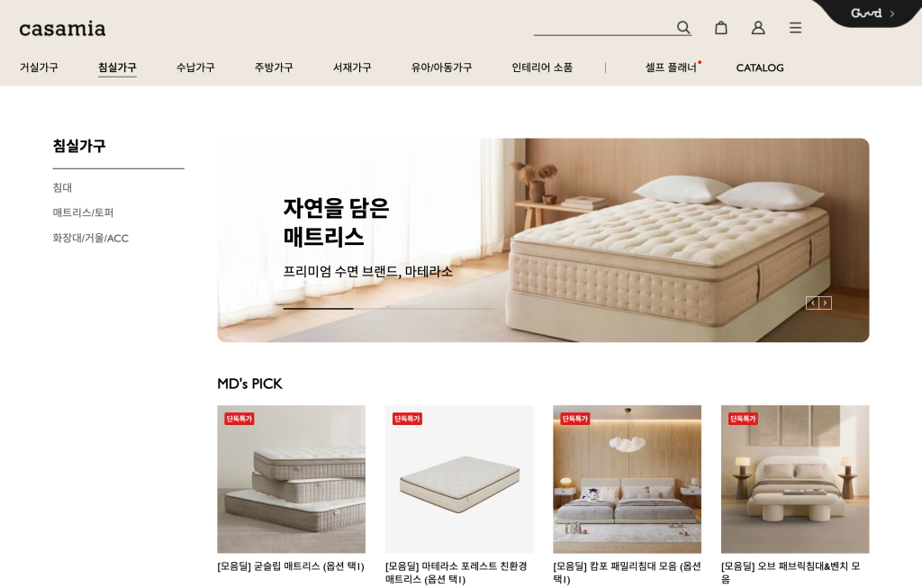Viewport: 922px width, 588px height.
Task: Open the 주방가구 category
Action: (274, 68)
